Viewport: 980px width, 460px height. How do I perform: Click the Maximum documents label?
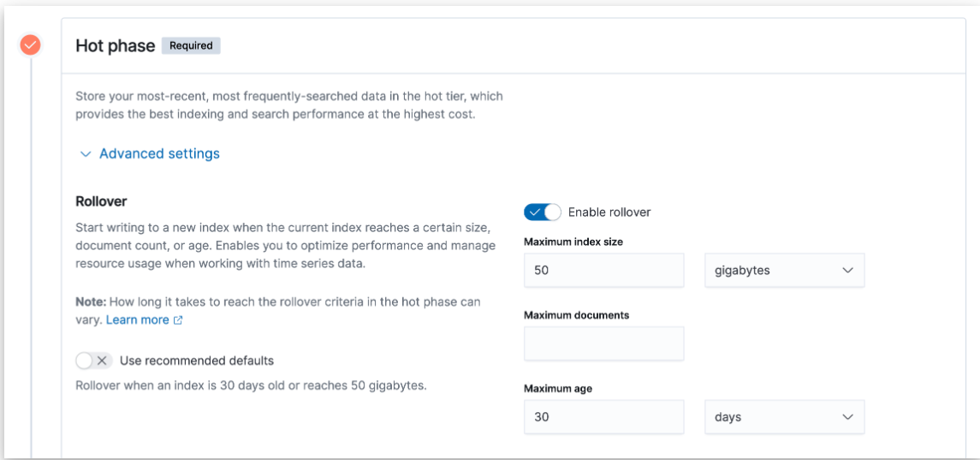(x=576, y=315)
